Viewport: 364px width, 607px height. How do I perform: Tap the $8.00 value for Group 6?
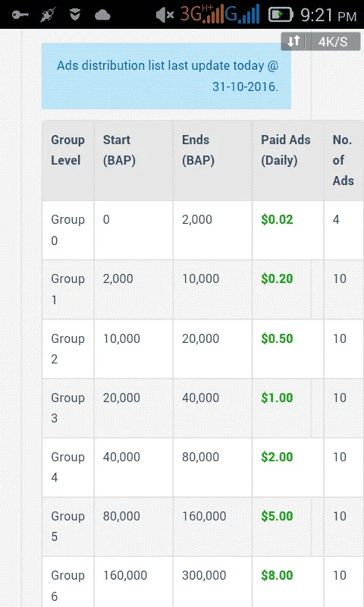pyautogui.click(x=277, y=576)
